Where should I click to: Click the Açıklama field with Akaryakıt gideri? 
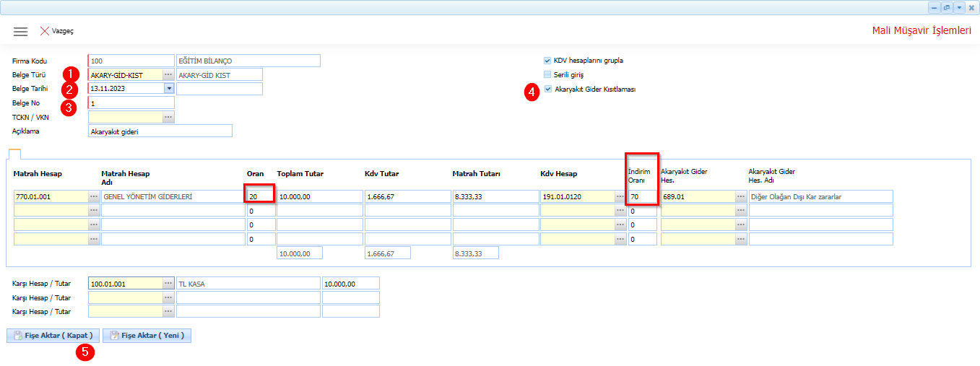click(x=160, y=131)
